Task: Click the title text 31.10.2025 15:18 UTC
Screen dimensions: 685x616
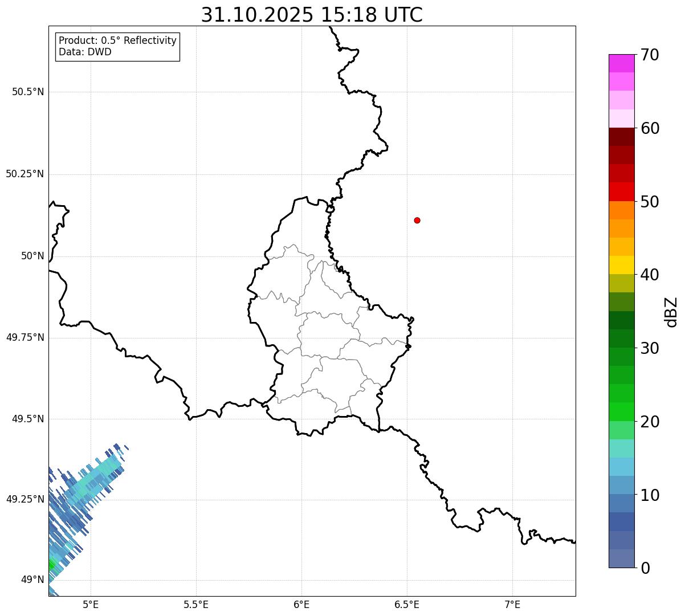Action: [x=312, y=15]
